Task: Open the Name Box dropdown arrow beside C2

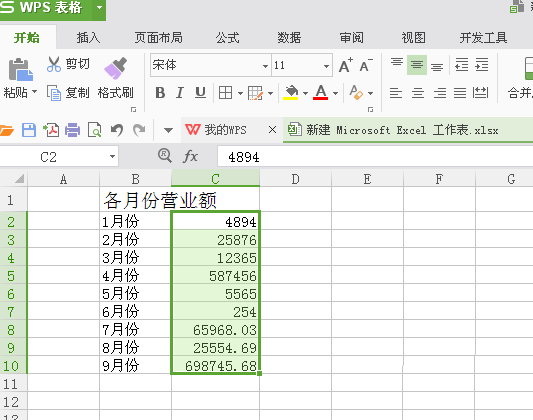Action: pyautogui.click(x=112, y=157)
